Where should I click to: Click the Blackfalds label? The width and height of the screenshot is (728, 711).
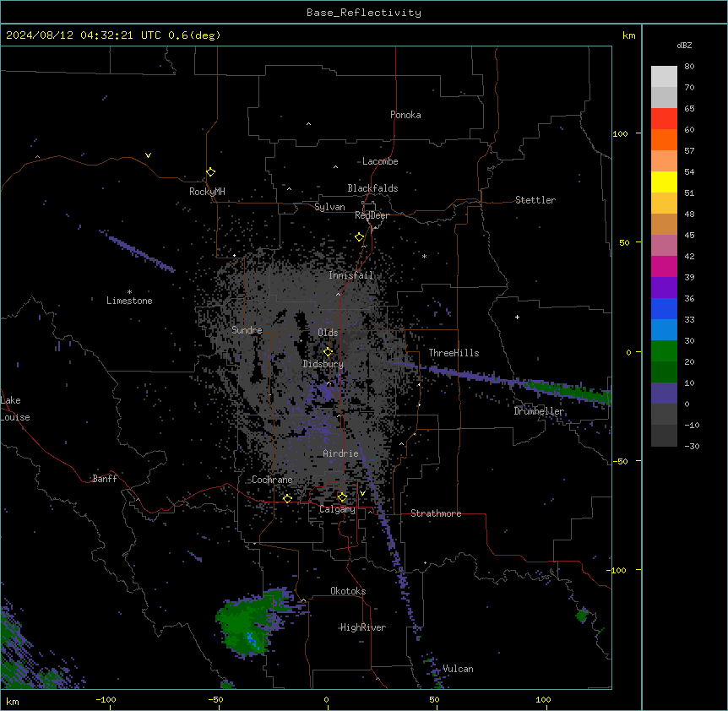click(x=372, y=188)
